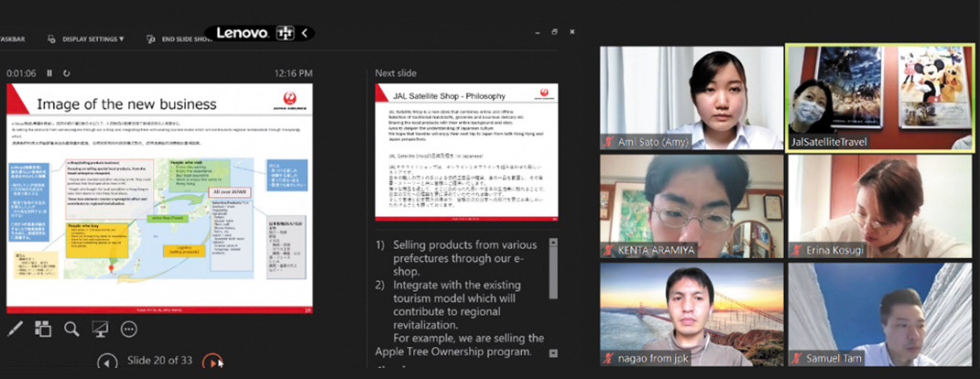The image size is (980, 379).
Task: Click muted mic icon beside Samuel Tam
Action: point(797,358)
